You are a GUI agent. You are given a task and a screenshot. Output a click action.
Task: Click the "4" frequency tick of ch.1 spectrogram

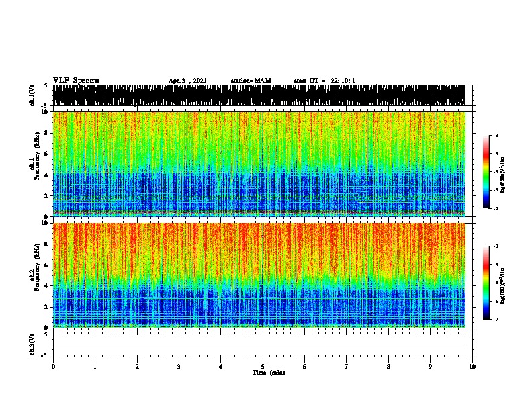pyautogui.click(x=47, y=175)
